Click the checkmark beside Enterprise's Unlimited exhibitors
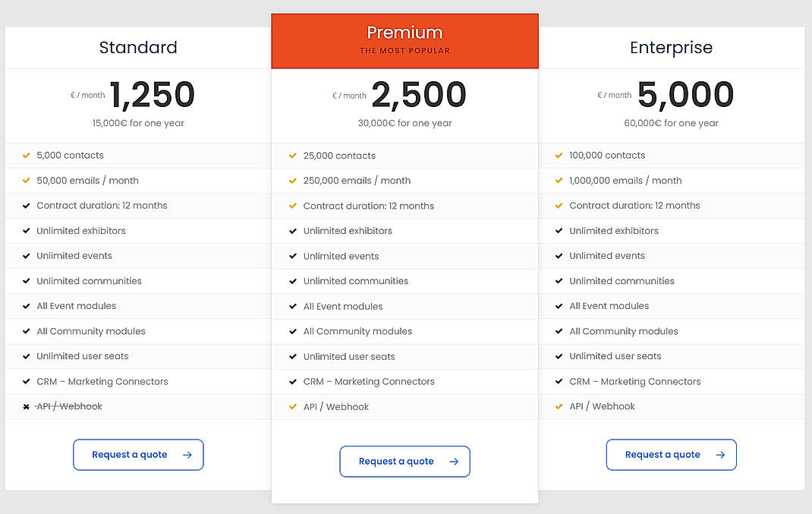 (x=559, y=230)
